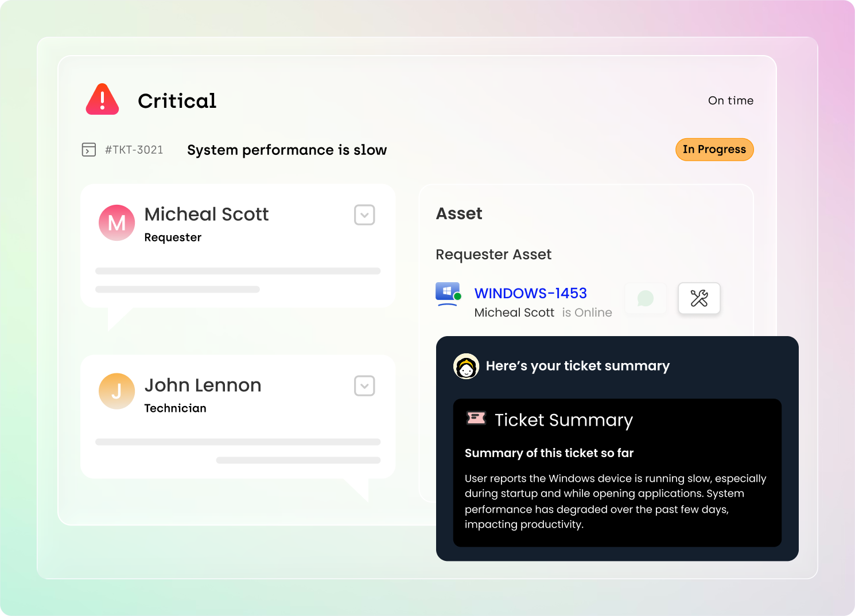Screen dimensions: 855x616
Task: Change status via the In Progress badge
Action: point(714,150)
